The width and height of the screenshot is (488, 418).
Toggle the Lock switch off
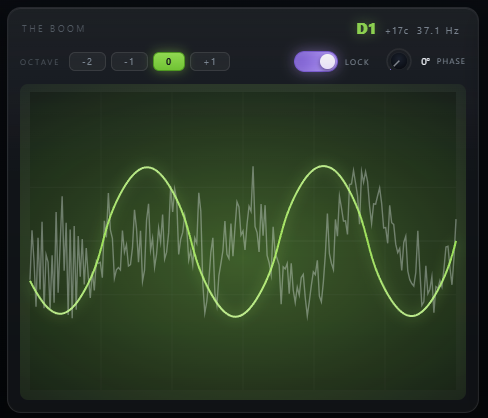pos(316,62)
